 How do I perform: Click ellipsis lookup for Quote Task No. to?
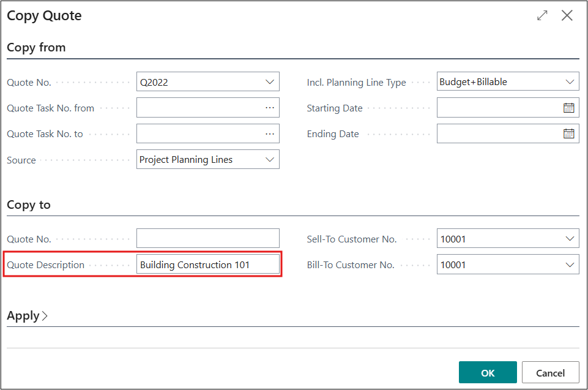tap(270, 133)
